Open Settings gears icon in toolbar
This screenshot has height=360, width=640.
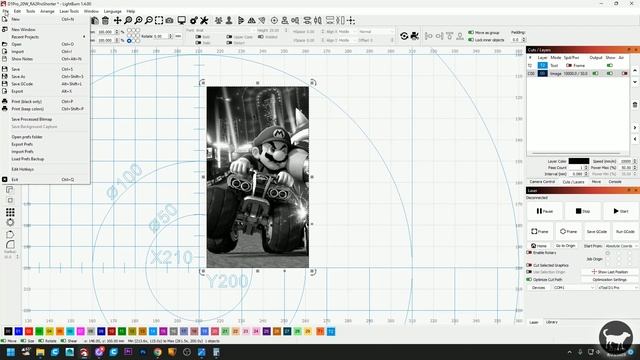tap(194, 20)
